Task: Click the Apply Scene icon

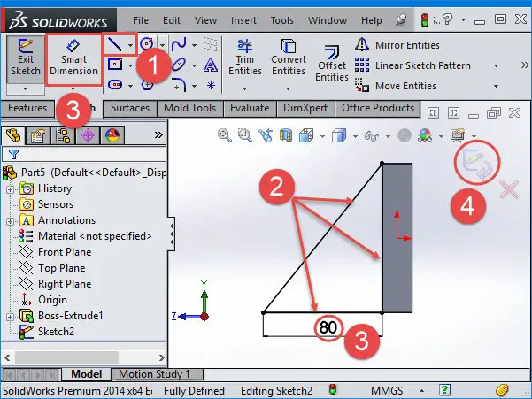Action: pyautogui.click(x=425, y=135)
